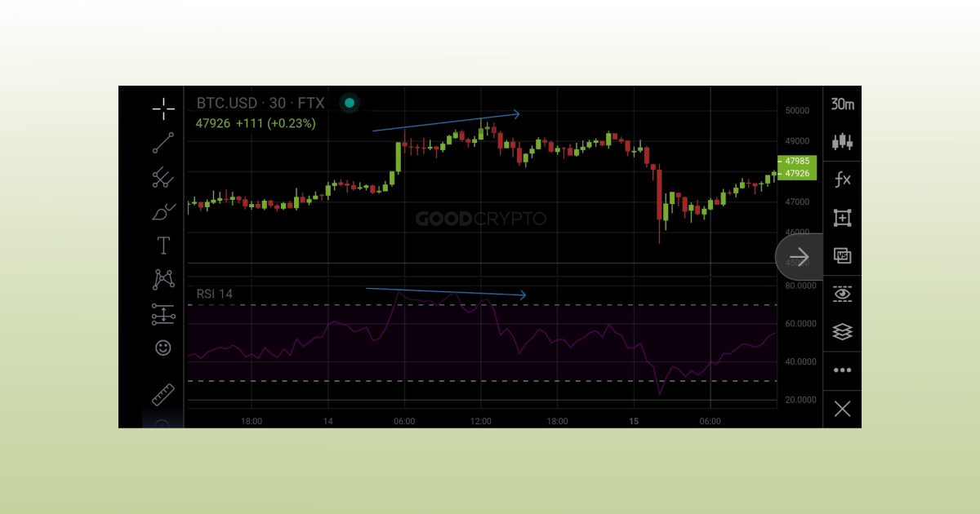Click the green connection status dot
The height and width of the screenshot is (514, 980).
350,103
